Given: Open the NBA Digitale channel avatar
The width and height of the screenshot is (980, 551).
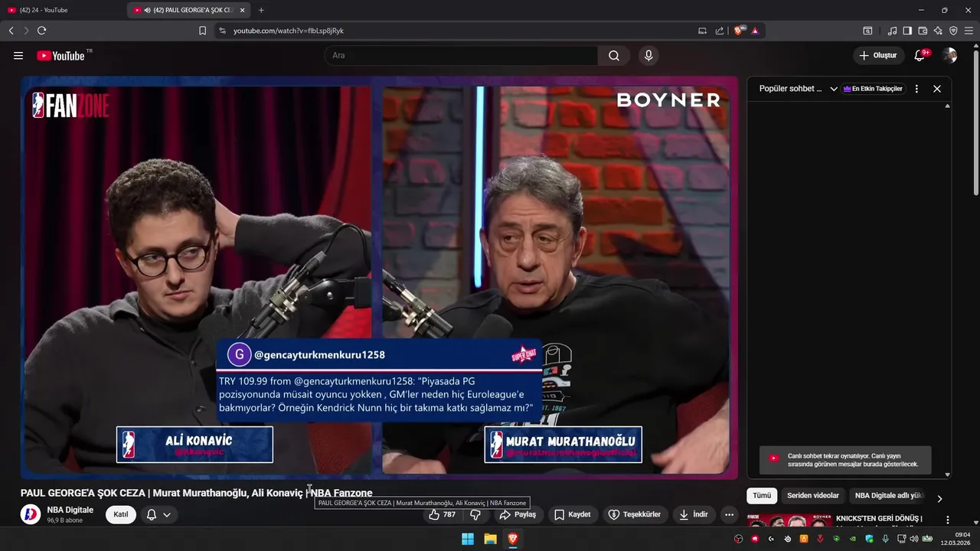Looking at the screenshot, I should [x=31, y=514].
